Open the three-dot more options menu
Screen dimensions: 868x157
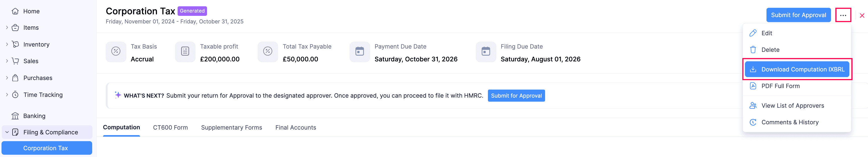point(843,15)
